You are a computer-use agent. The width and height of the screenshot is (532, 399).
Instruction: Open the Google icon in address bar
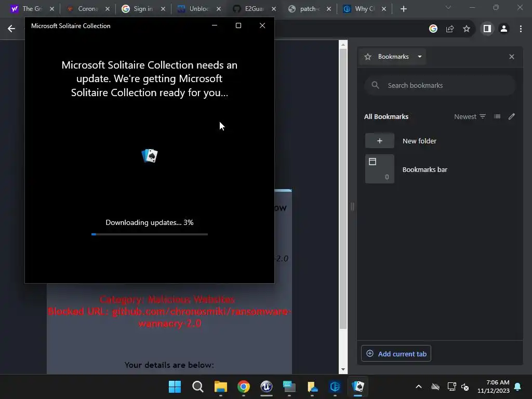[x=433, y=29]
